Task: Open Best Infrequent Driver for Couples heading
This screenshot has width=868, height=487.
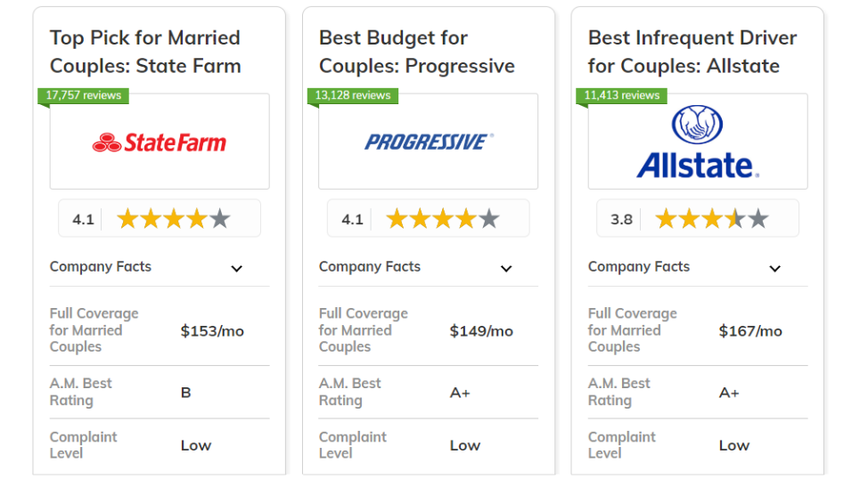Action: [692, 52]
